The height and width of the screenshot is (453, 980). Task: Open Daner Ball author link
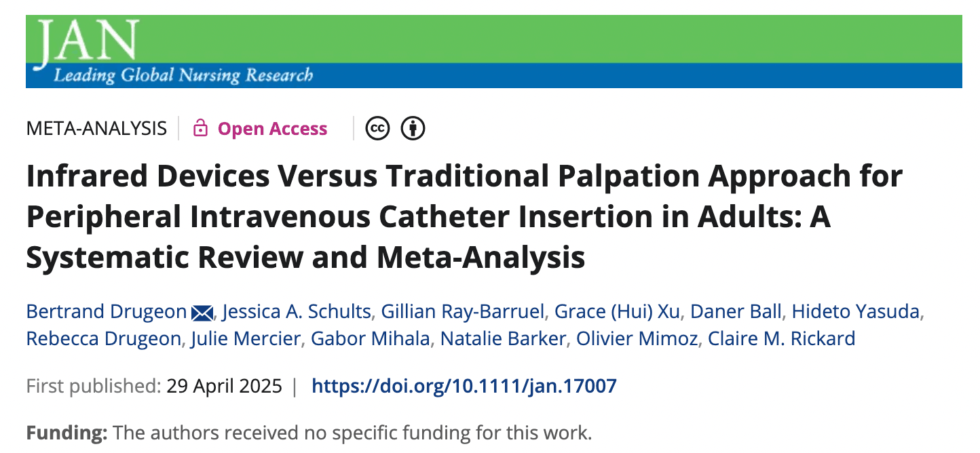pyautogui.click(x=737, y=311)
